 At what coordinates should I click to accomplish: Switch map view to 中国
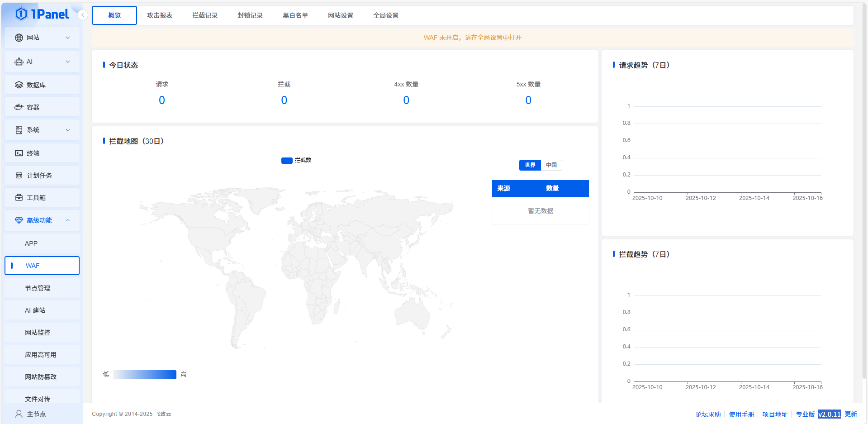(551, 165)
